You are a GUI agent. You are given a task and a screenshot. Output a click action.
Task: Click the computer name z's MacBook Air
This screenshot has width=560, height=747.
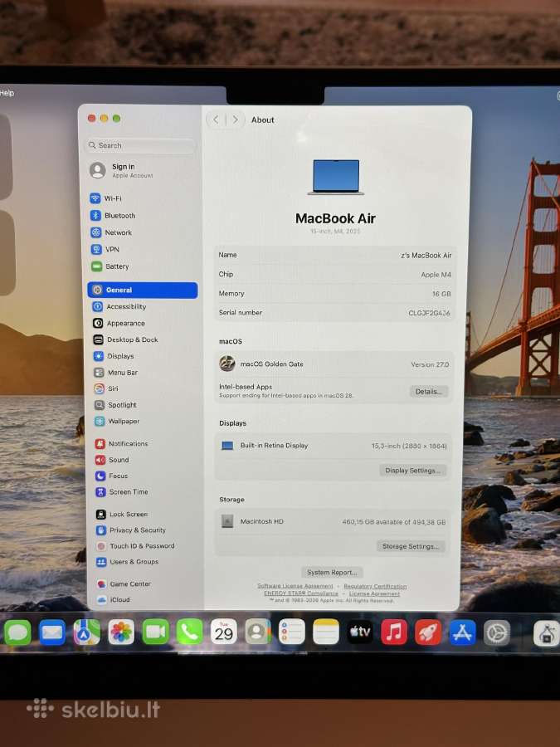point(426,256)
